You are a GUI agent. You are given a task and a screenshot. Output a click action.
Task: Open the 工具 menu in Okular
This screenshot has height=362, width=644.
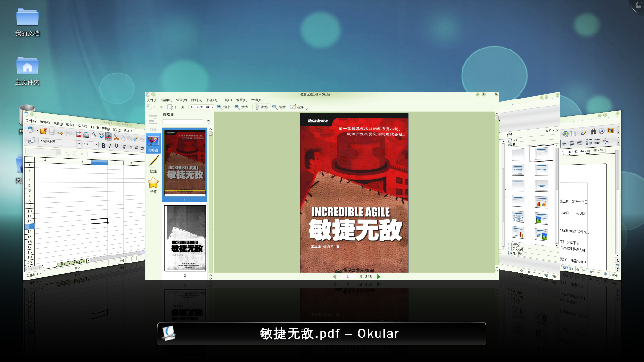coord(227,100)
